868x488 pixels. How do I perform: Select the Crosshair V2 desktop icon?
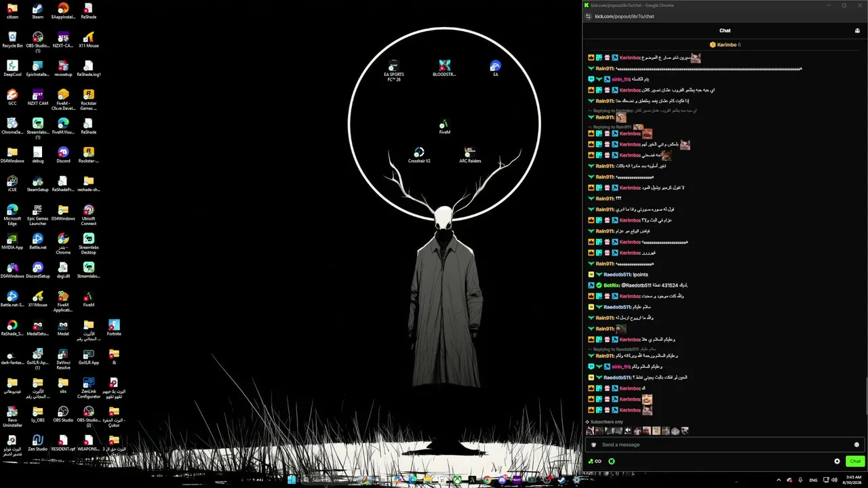coord(419,155)
